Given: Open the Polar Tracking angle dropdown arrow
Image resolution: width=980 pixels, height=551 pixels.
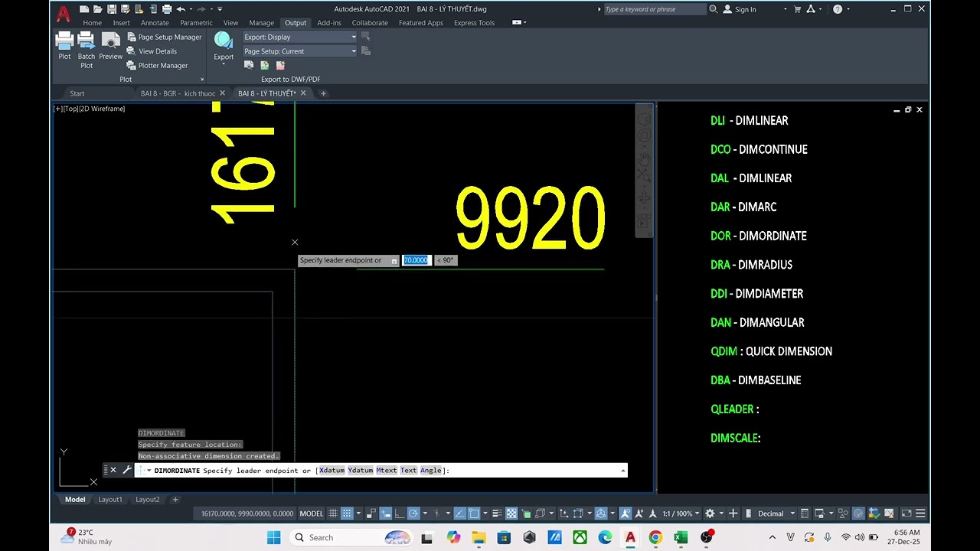Looking at the screenshot, I should (x=424, y=514).
